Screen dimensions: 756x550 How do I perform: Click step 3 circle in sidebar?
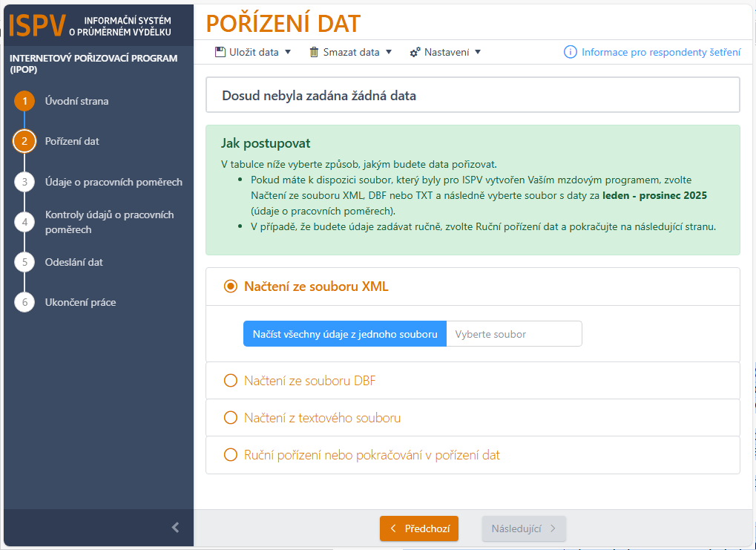pyautogui.click(x=24, y=182)
